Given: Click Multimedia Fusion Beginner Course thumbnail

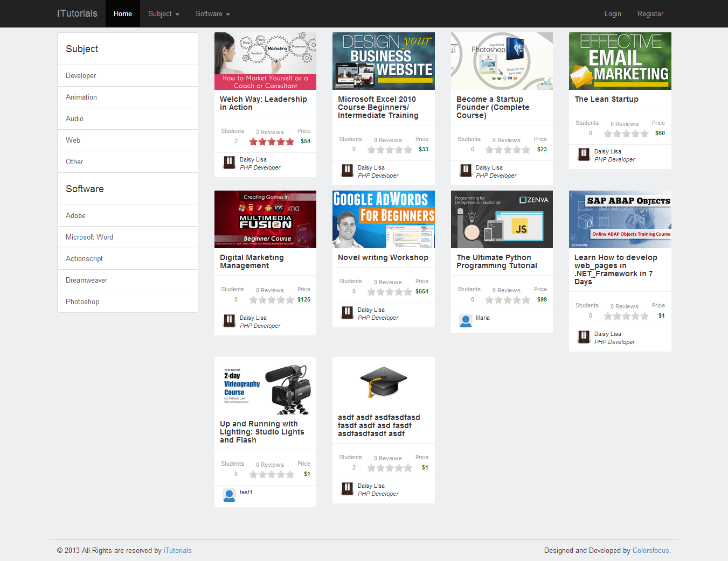Looking at the screenshot, I should point(266,219).
